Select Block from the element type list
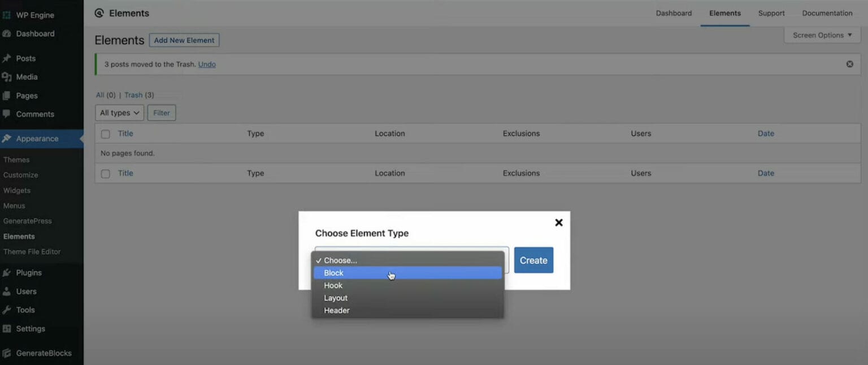 (x=333, y=273)
